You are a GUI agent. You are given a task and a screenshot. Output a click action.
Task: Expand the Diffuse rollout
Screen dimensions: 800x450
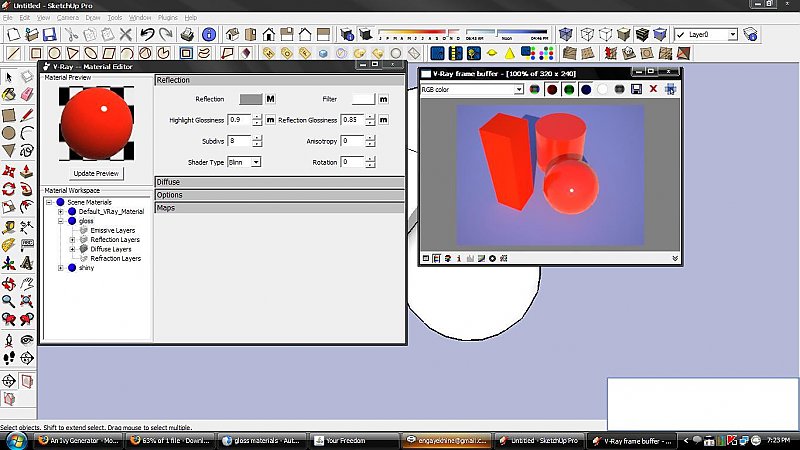click(279, 182)
